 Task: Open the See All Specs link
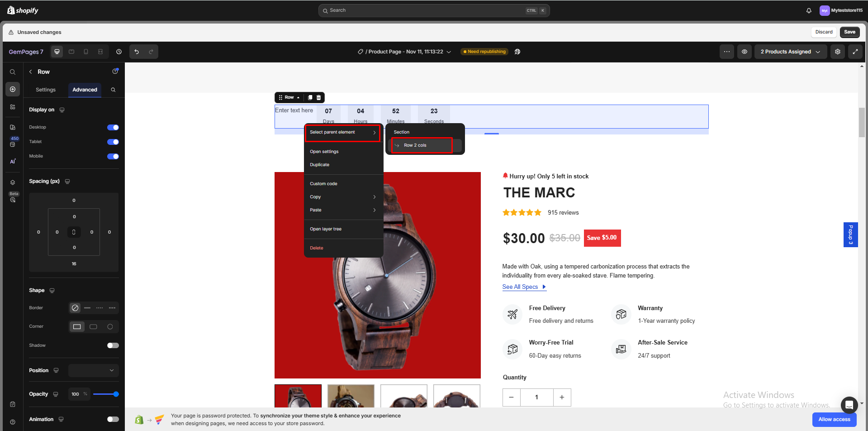coord(520,287)
